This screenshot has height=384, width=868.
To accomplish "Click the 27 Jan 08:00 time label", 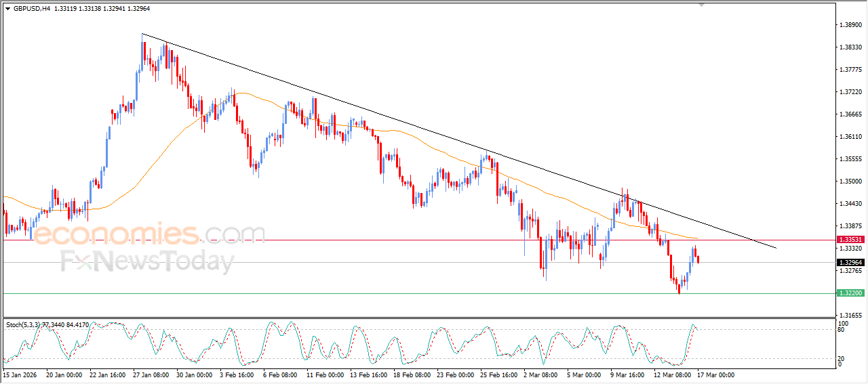I will (x=151, y=375).
